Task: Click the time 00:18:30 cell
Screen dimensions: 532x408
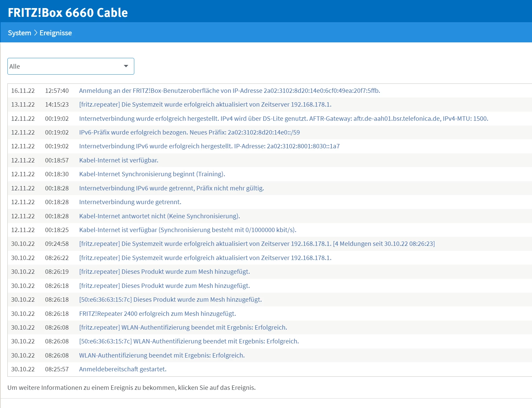Action: coord(57,174)
